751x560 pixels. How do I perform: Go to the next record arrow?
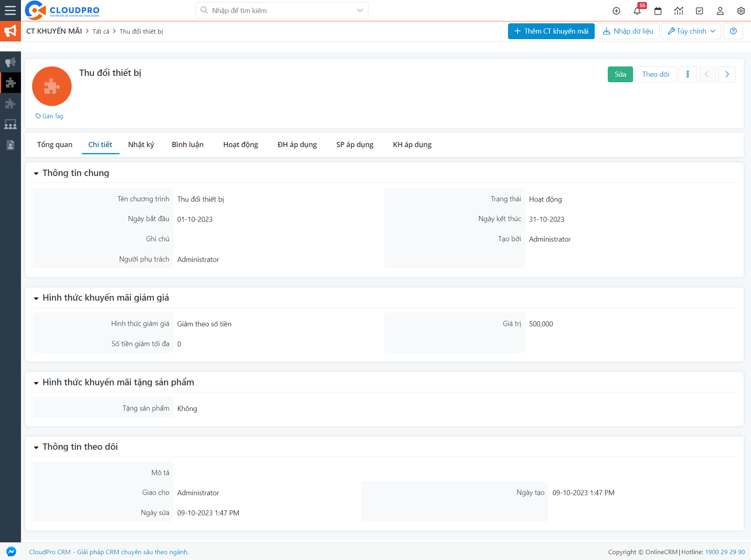(727, 74)
